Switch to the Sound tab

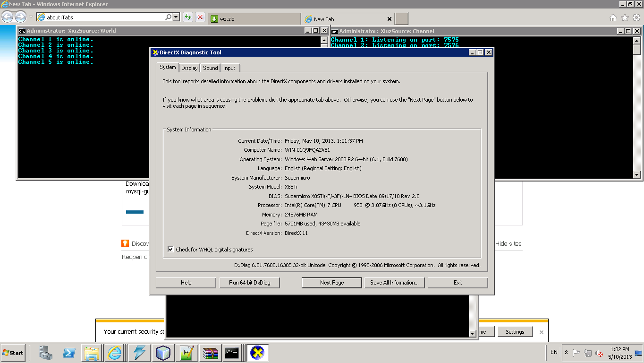tap(211, 68)
